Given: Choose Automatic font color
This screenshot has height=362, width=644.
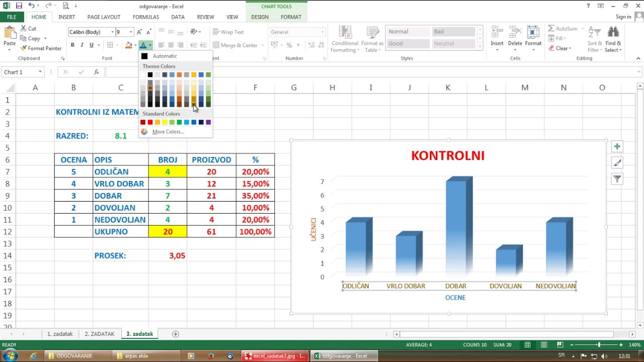Looking at the screenshot, I should (x=176, y=56).
